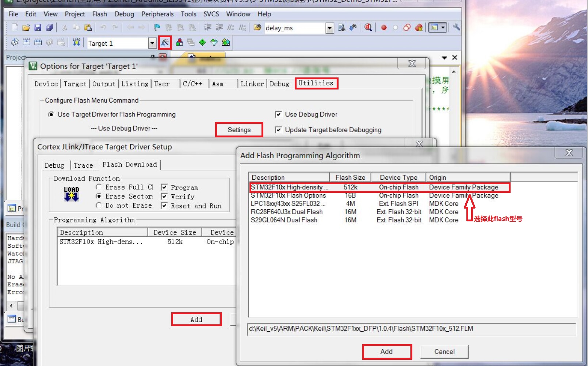Click the Save file toolbar icon
This screenshot has height=366, width=588.
(38, 28)
